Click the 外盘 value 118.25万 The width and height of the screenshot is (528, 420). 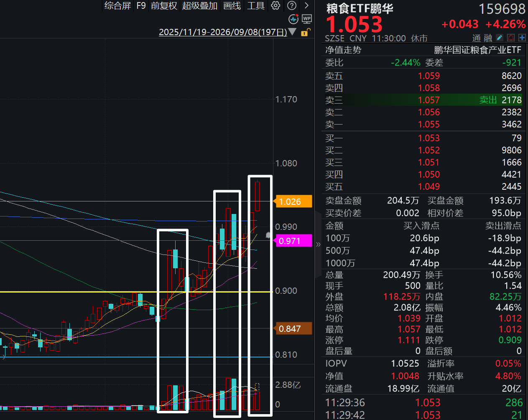(401, 297)
